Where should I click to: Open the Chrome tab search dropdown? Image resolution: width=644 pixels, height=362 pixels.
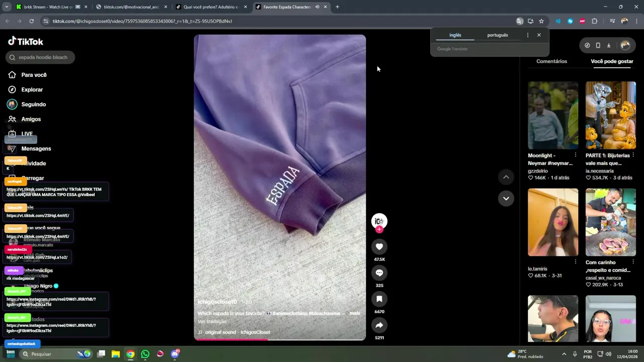tap(6, 7)
